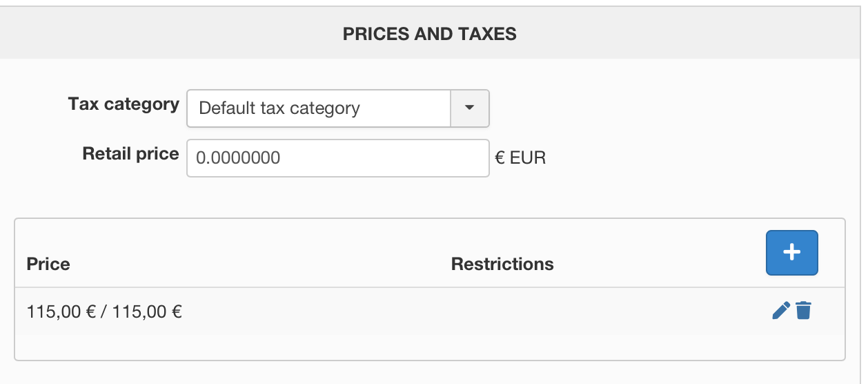
Task: Edit the 115,00 € price entry
Action: tap(780, 311)
